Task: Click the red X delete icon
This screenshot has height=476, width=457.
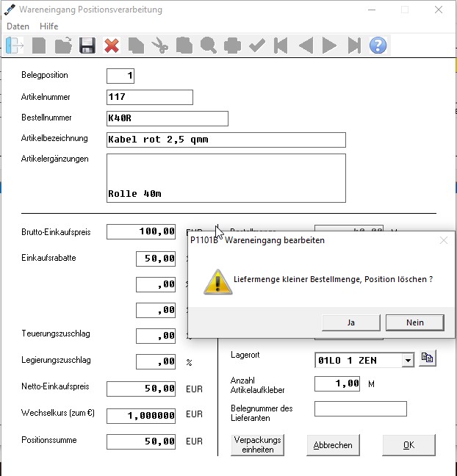Action: (112, 46)
